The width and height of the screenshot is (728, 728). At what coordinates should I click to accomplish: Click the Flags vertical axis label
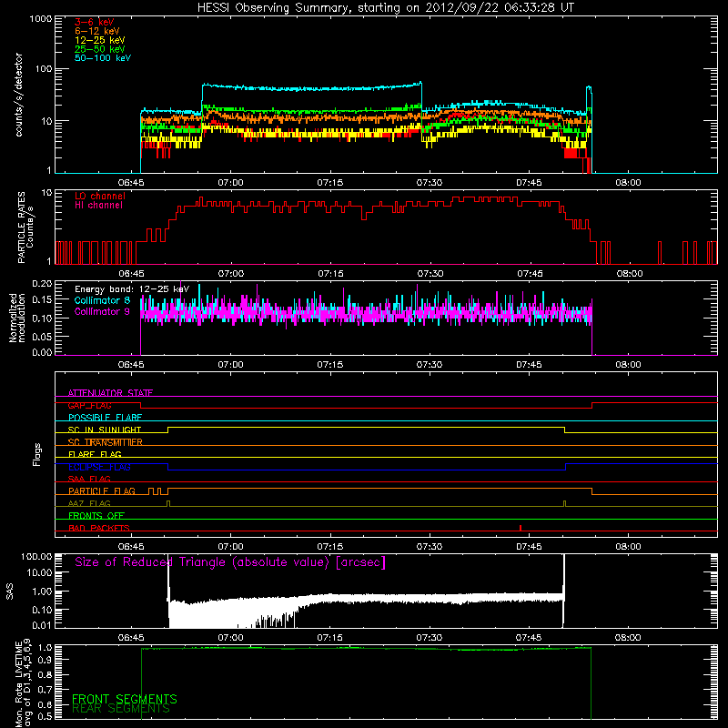(x=37, y=454)
